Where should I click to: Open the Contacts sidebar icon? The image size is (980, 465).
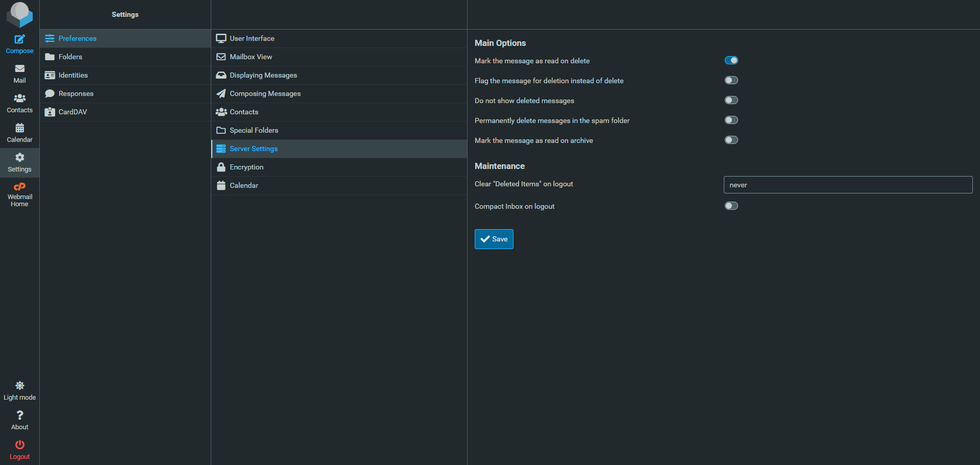[x=19, y=99]
